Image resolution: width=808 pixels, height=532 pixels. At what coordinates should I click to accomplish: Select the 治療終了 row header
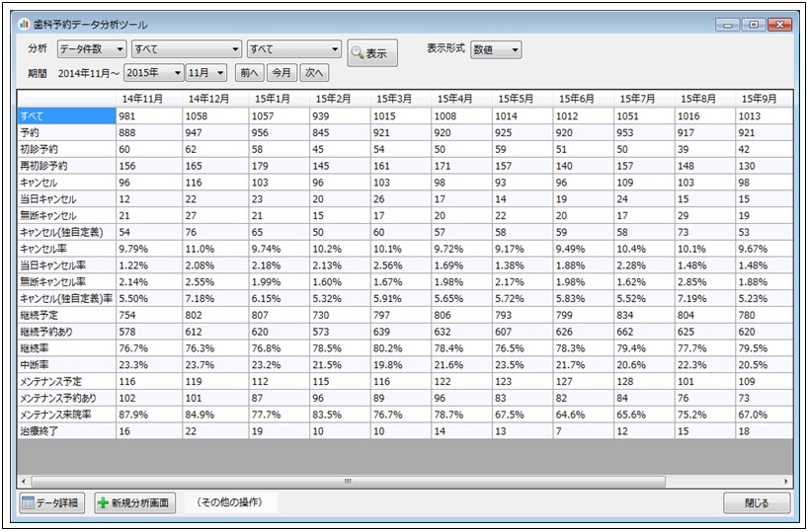(x=66, y=431)
